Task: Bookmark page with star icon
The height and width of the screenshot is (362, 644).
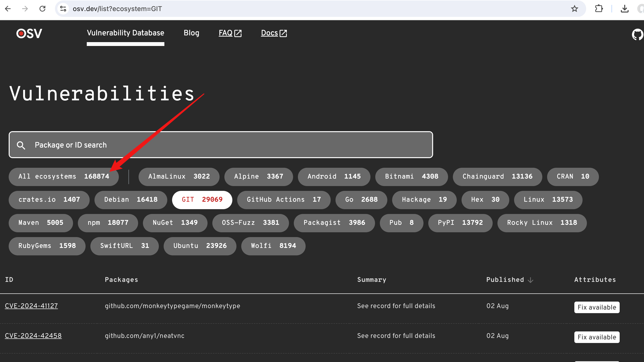Action: click(x=575, y=9)
